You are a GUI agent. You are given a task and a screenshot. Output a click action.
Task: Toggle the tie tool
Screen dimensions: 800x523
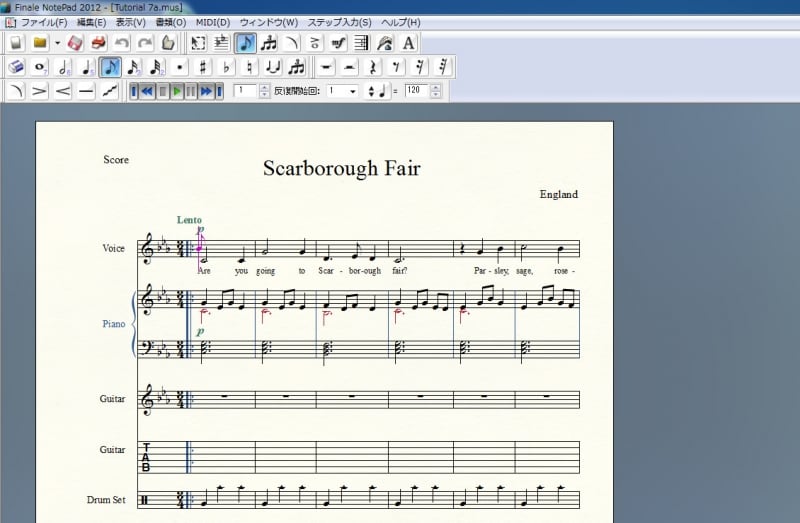point(273,67)
